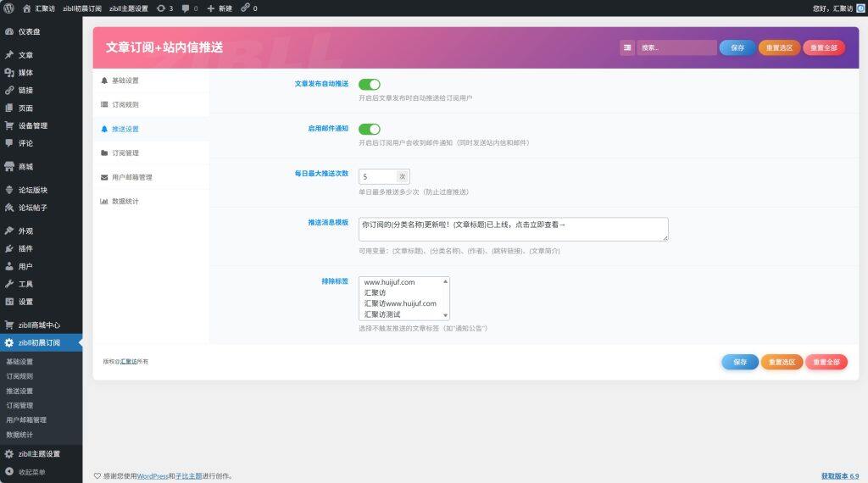Switch to 订阅管理 tab in panel
The image size is (868, 483).
pos(151,153)
